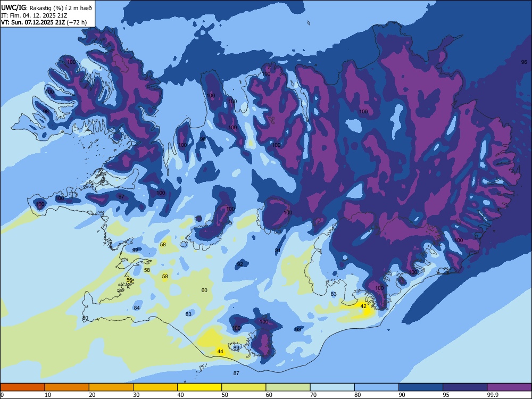Select the pale yellow 50–60 legend swatch
The height and width of the screenshot is (399, 532).
click(x=244, y=387)
